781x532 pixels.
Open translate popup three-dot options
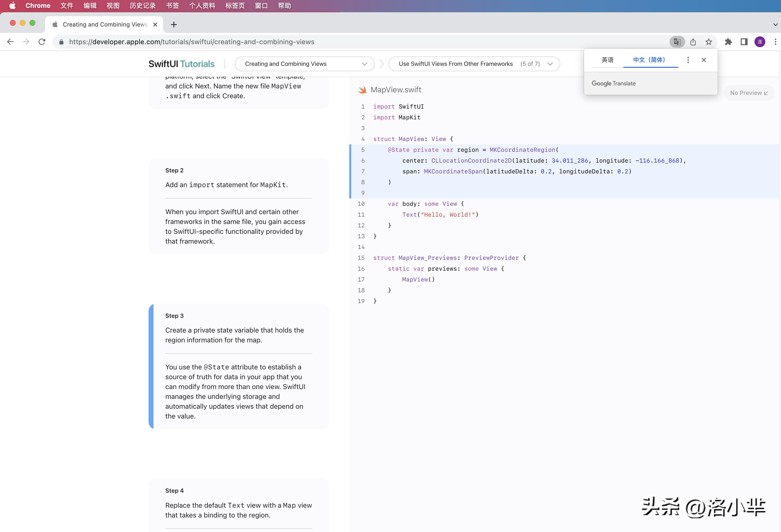pos(688,60)
